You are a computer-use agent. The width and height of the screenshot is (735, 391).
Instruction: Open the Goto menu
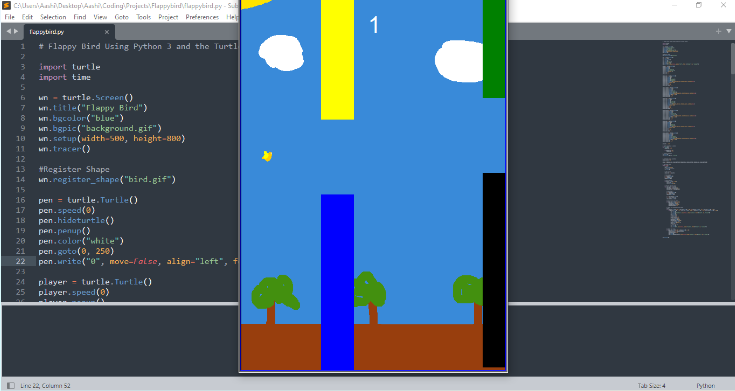click(121, 17)
